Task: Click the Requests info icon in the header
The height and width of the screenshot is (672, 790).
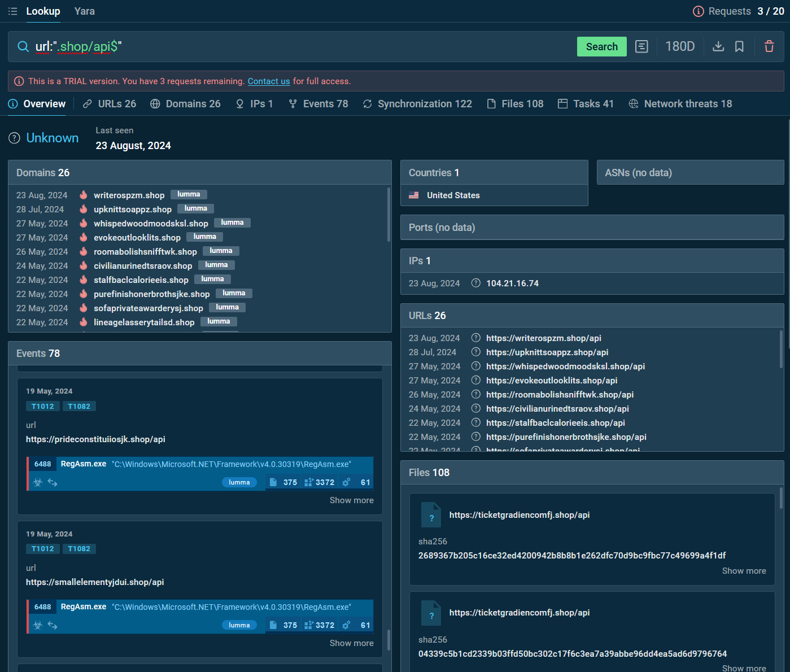Action: point(699,11)
